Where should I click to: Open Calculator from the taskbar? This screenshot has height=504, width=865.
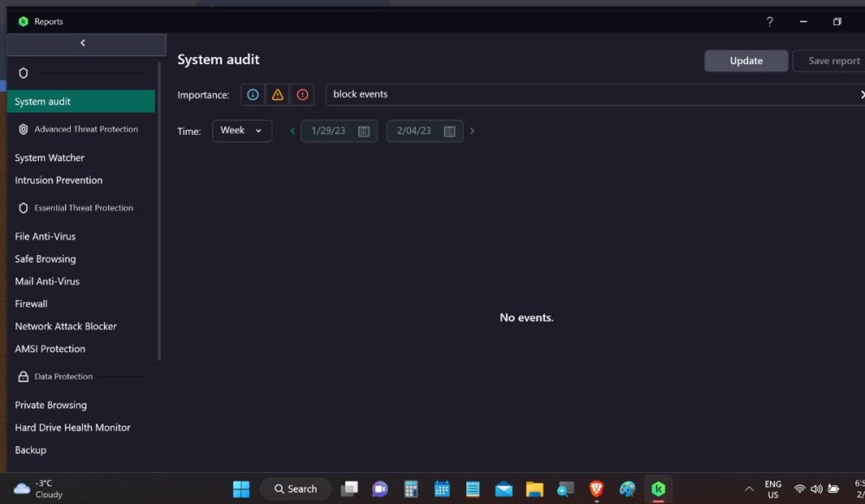tap(411, 489)
